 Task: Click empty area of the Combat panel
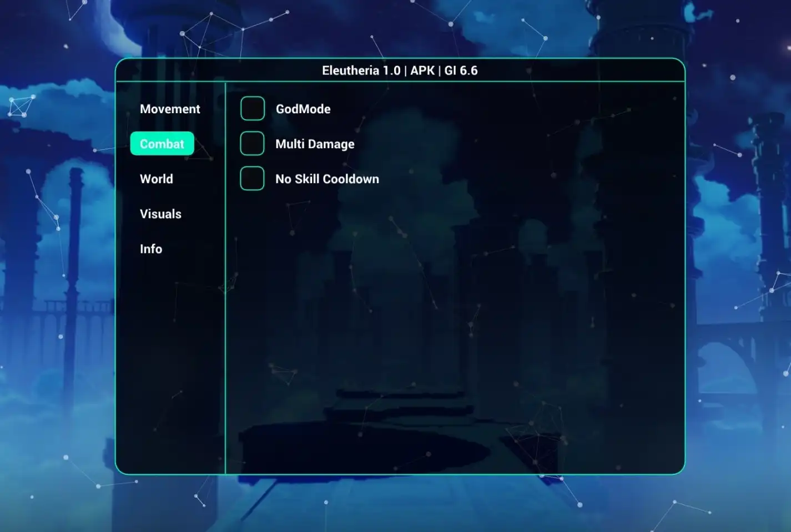click(455, 333)
